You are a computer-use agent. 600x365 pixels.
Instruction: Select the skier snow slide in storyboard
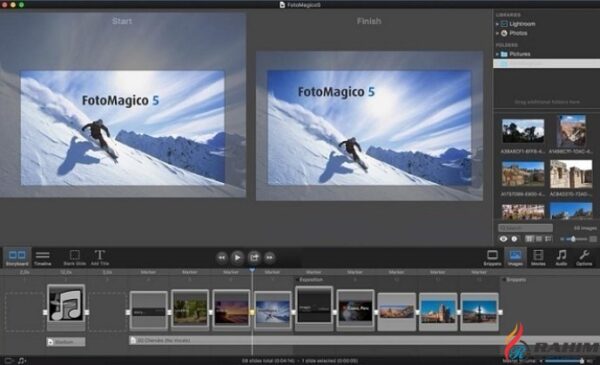[272, 311]
